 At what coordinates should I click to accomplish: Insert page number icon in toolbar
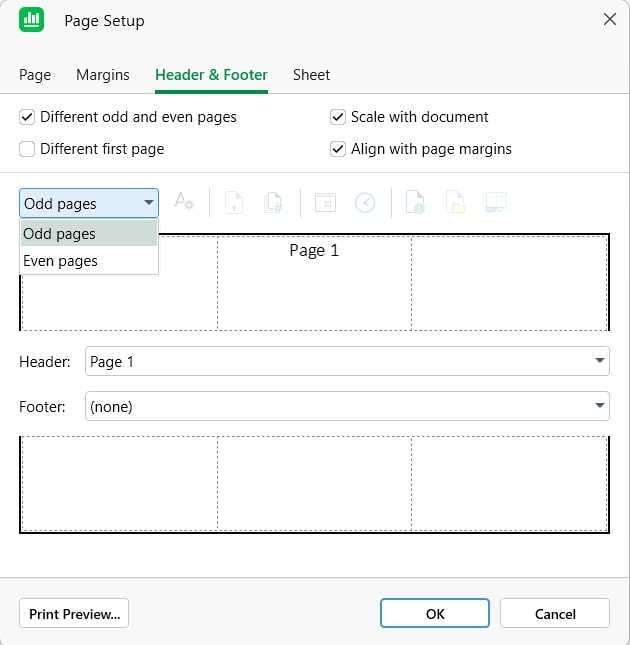pos(234,203)
